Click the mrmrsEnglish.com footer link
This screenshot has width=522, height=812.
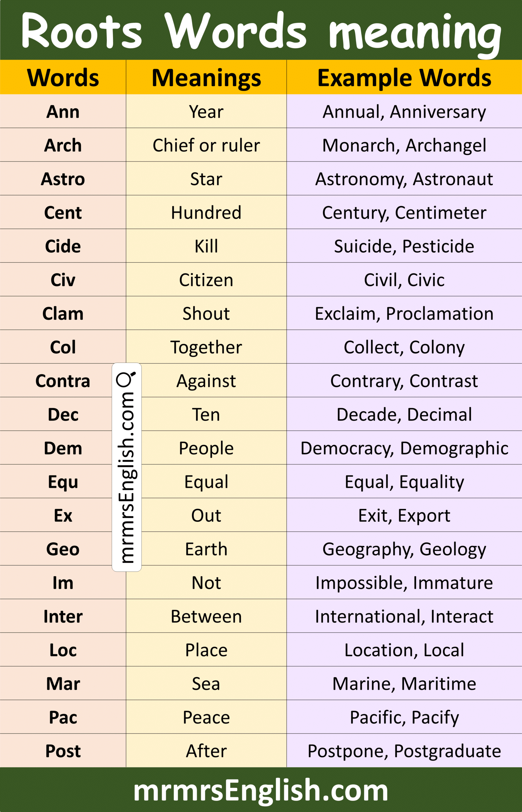pyautogui.click(x=261, y=790)
